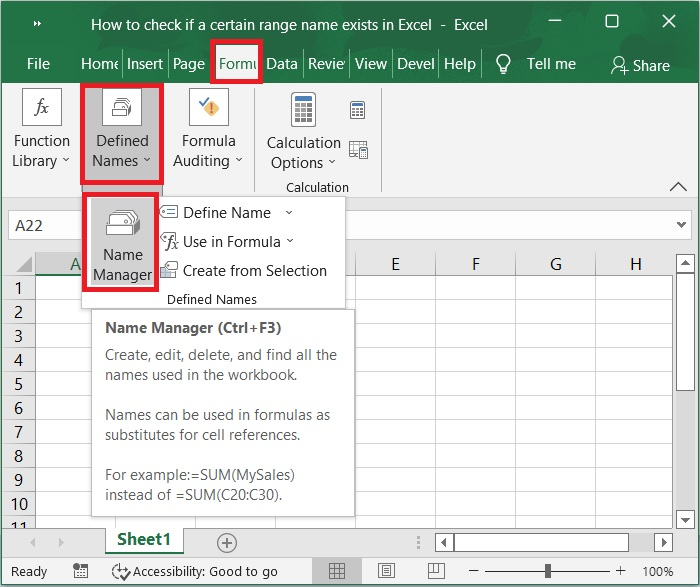Switch to the Review tab
700x587 pixels.
326,64
